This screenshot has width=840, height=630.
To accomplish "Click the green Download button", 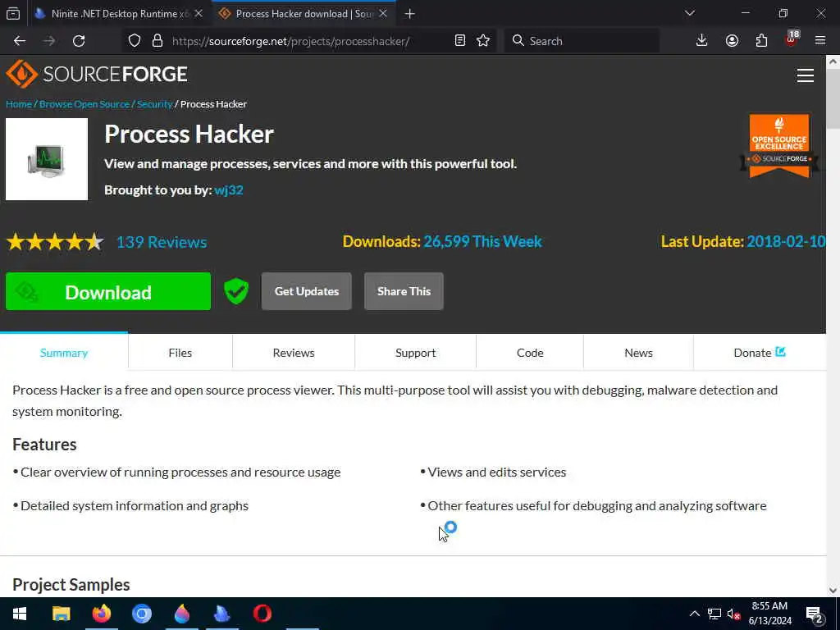I will [x=108, y=291].
